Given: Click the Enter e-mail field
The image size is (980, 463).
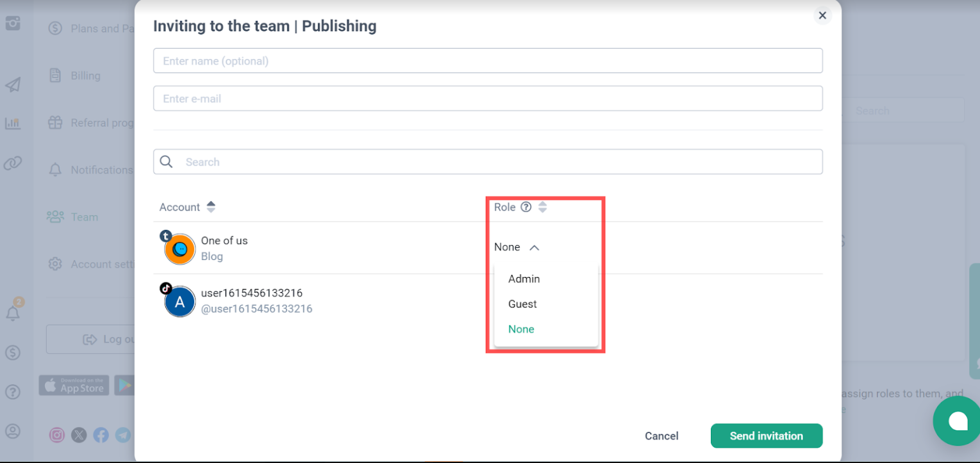Looking at the screenshot, I should pos(487,99).
